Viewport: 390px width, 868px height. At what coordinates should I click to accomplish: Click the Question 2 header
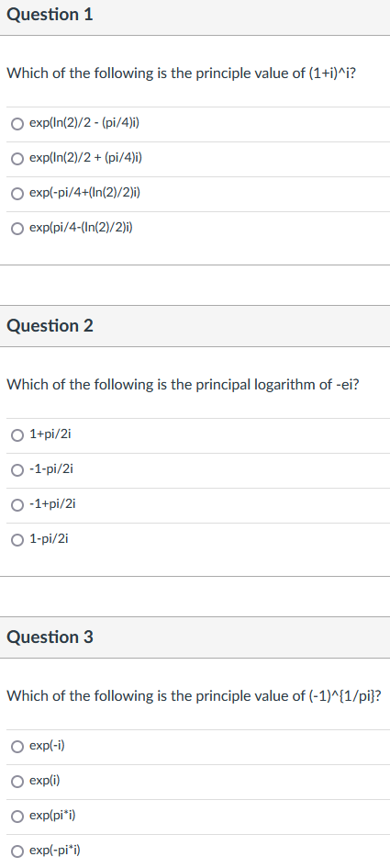195,325
